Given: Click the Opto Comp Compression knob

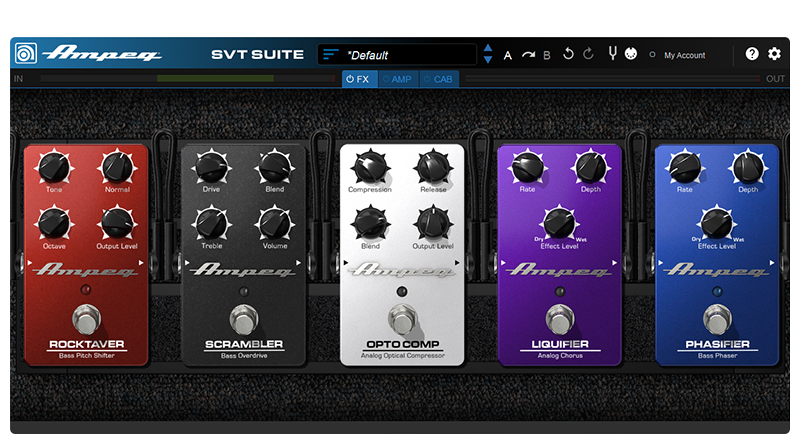Looking at the screenshot, I should coord(370,167).
